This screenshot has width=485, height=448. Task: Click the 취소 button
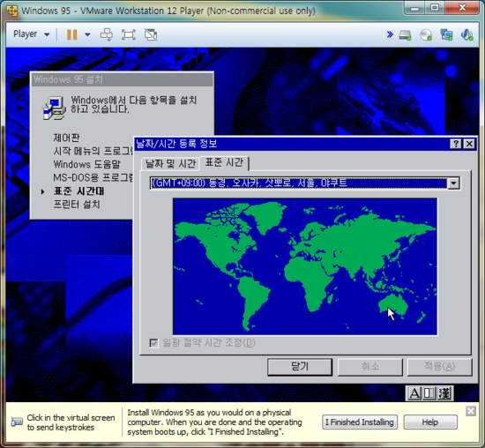[x=370, y=367]
